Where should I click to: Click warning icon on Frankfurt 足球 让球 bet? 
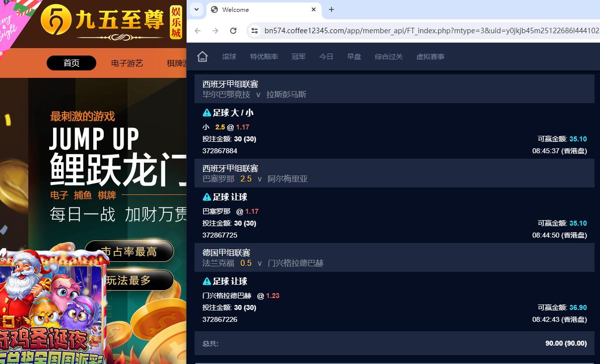click(207, 282)
